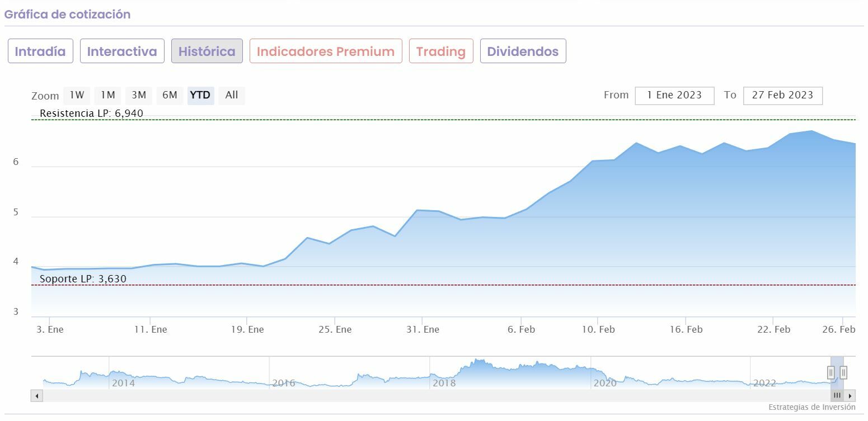Click the To date field

pos(782,96)
